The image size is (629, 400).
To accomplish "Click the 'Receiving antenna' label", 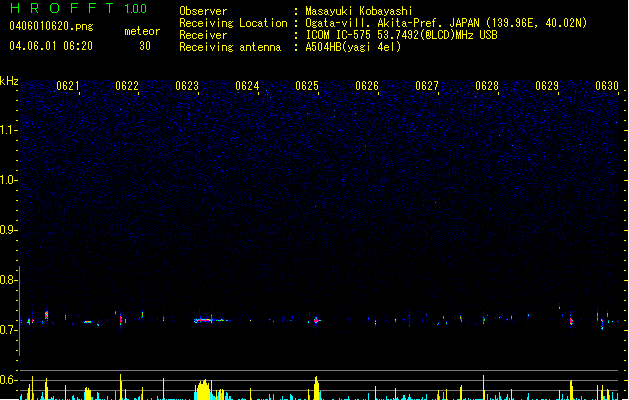I will (x=230, y=47).
